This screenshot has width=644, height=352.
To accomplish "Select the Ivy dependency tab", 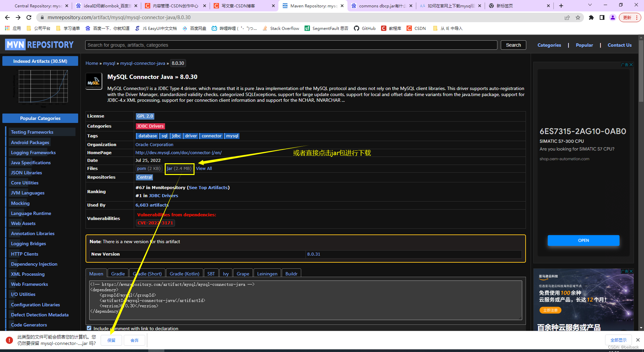I will tap(226, 274).
